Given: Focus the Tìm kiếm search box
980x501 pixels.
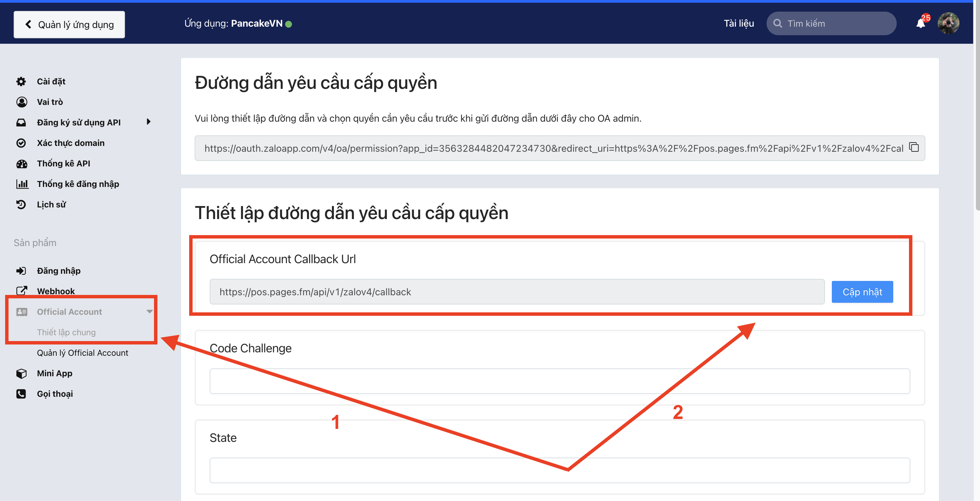Looking at the screenshot, I should [837, 24].
